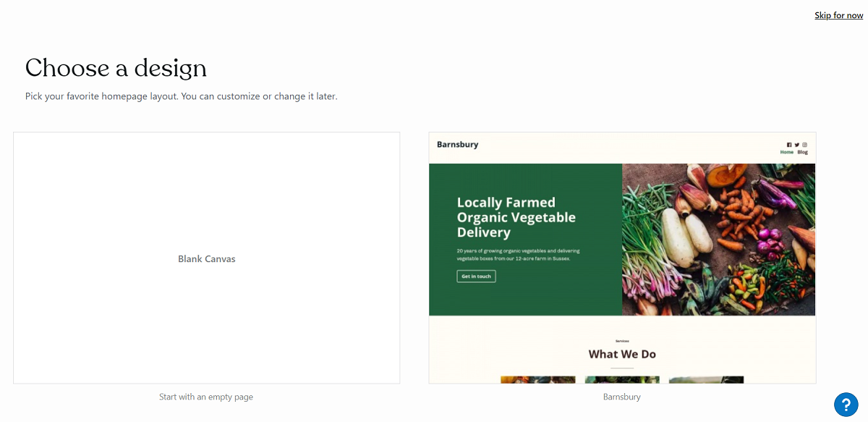868x422 pixels.
Task: Click the rightmost vegetable thumbnail under What We Do
Action: 705,379
